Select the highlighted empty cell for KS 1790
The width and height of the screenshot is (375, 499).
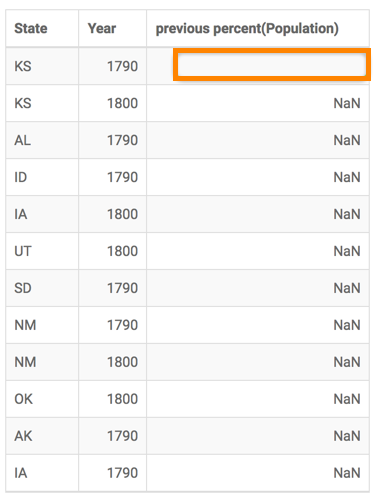pos(272,65)
